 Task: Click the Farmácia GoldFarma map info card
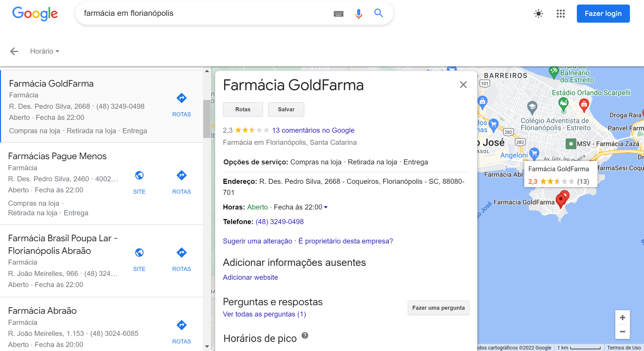[x=560, y=175]
